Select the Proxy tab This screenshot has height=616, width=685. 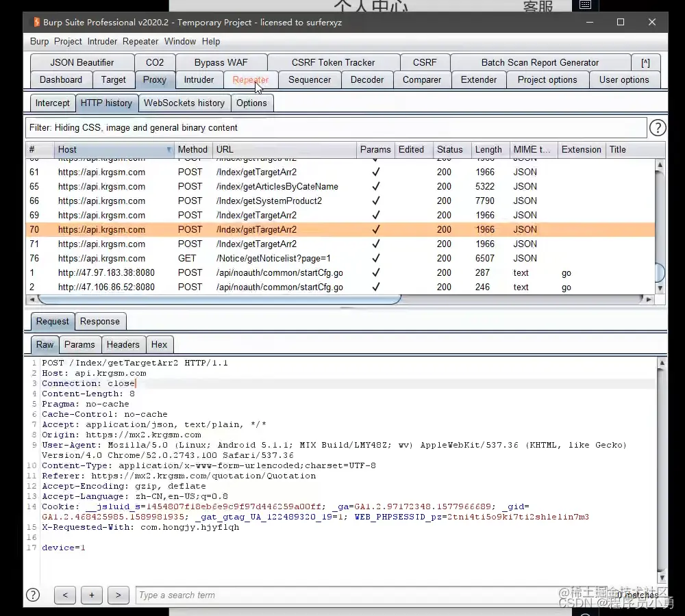(x=155, y=80)
